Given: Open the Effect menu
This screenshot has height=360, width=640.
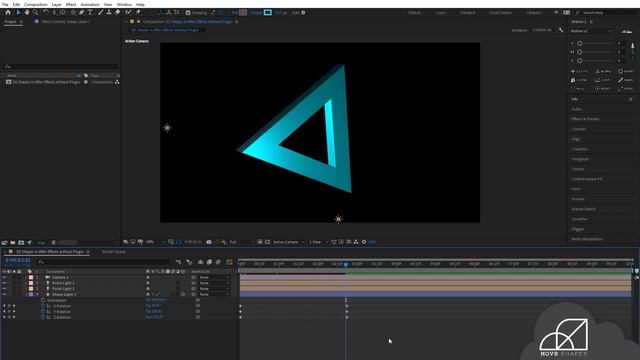Looking at the screenshot, I should coord(71,4).
